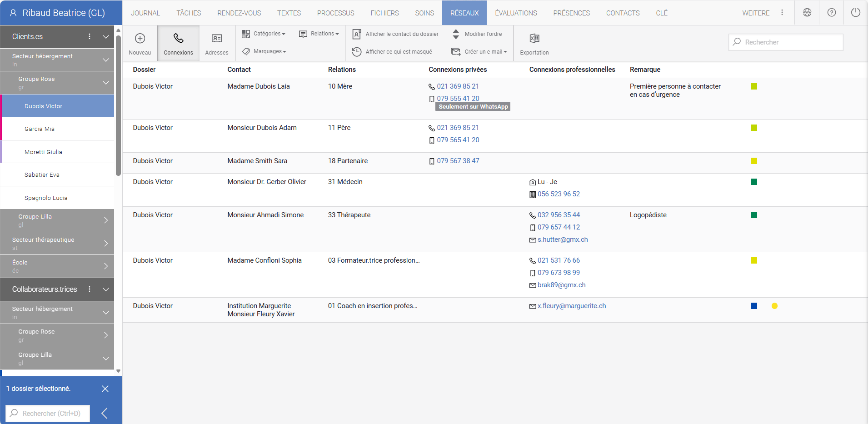Click blue color marker for Institution Marguerite
868x424 pixels.
(x=754, y=306)
